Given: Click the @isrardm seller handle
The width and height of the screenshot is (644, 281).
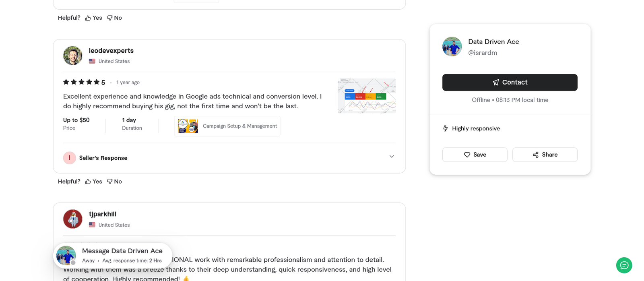Looking at the screenshot, I should tap(483, 53).
